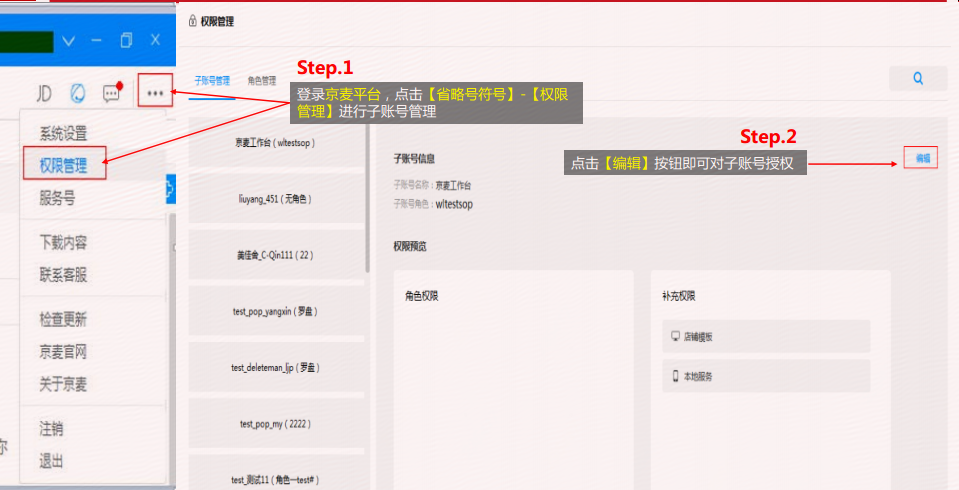Open 京麦官网 menu entry
959x490 pixels.
pyautogui.click(x=64, y=351)
